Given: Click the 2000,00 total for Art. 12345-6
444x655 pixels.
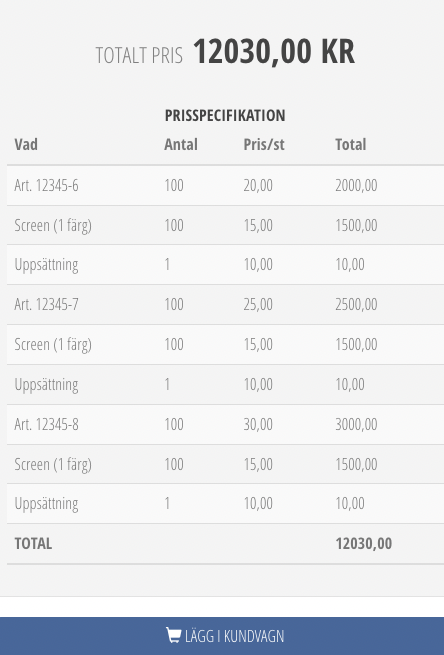Looking at the screenshot, I should tap(356, 185).
